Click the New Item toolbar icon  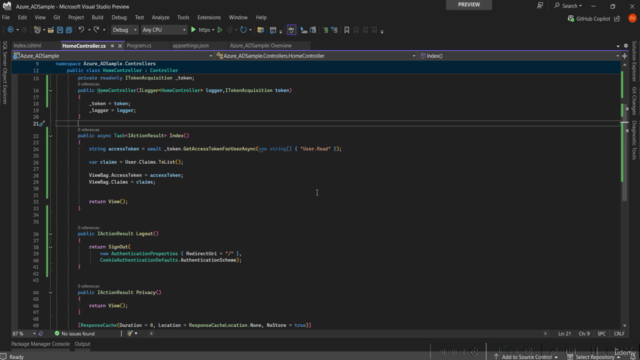[37, 30]
